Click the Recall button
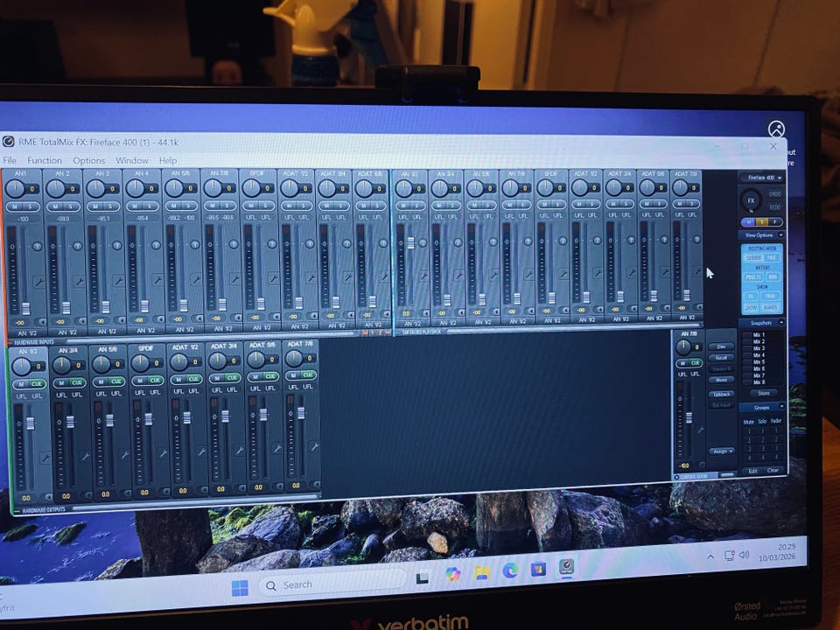The width and height of the screenshot is (840, 630). 721,357
